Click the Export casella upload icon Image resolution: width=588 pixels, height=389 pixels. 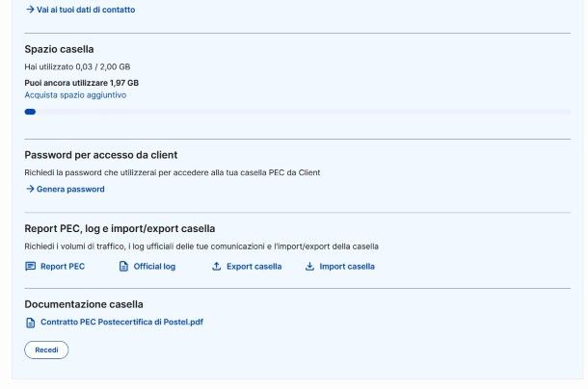(216, 267)
